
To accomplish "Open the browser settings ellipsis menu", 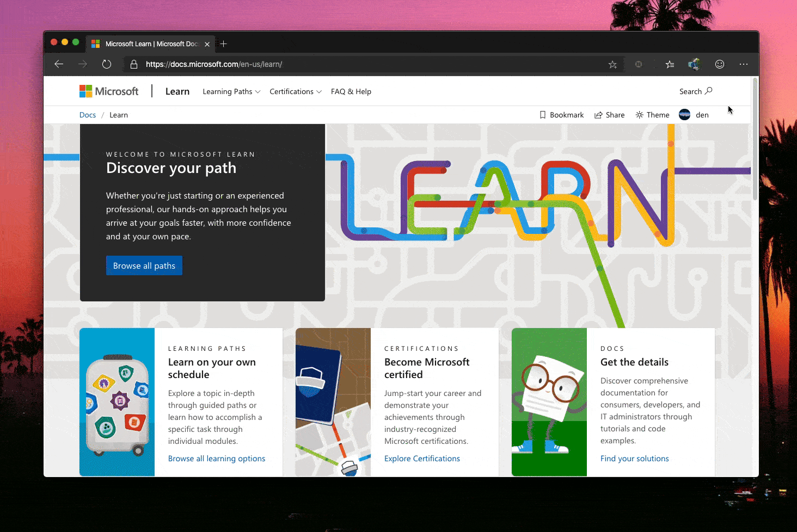I will pyautogui.click(x=744, y=64).
